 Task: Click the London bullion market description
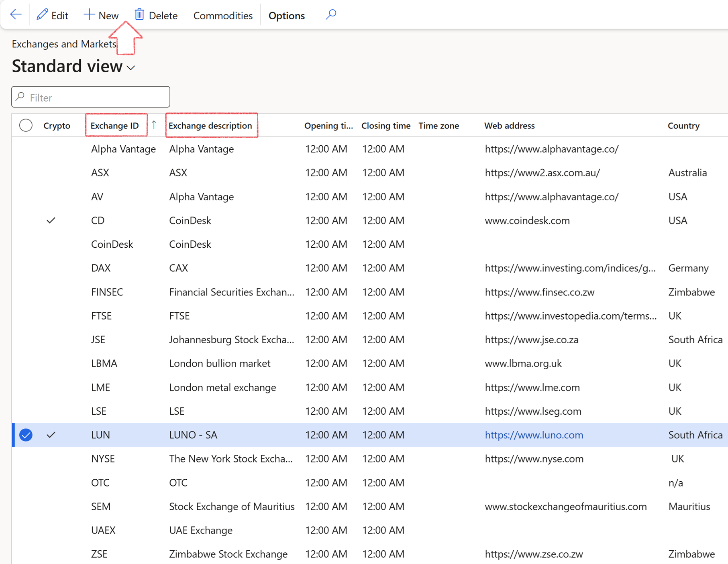(220, 363)
